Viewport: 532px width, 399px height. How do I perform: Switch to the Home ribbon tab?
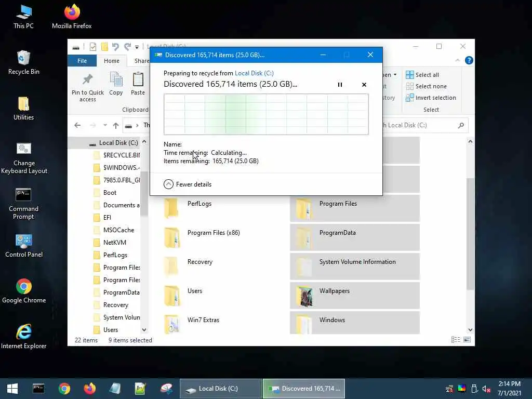tap(112, 61)
